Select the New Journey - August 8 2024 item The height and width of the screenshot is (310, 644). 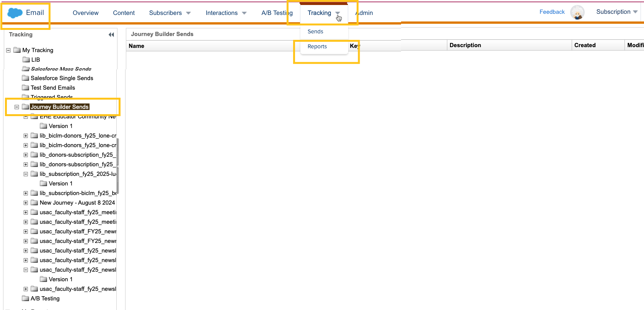pyautogui.click(x=77, y=203)
